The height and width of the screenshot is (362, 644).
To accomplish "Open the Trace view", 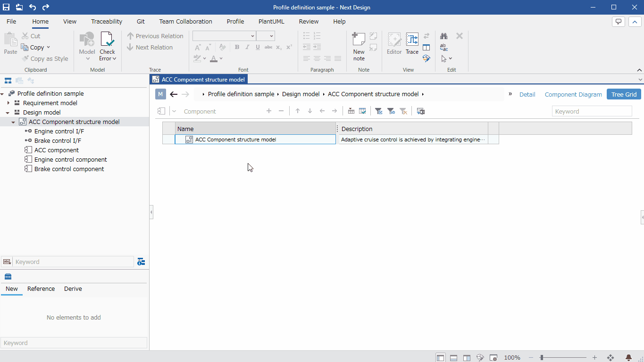I will (x=412, y=44).
